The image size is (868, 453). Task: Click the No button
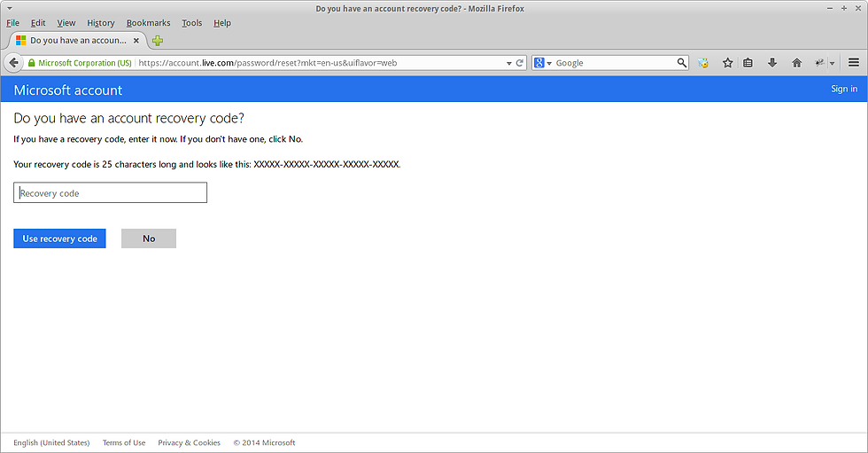point(149,238)
